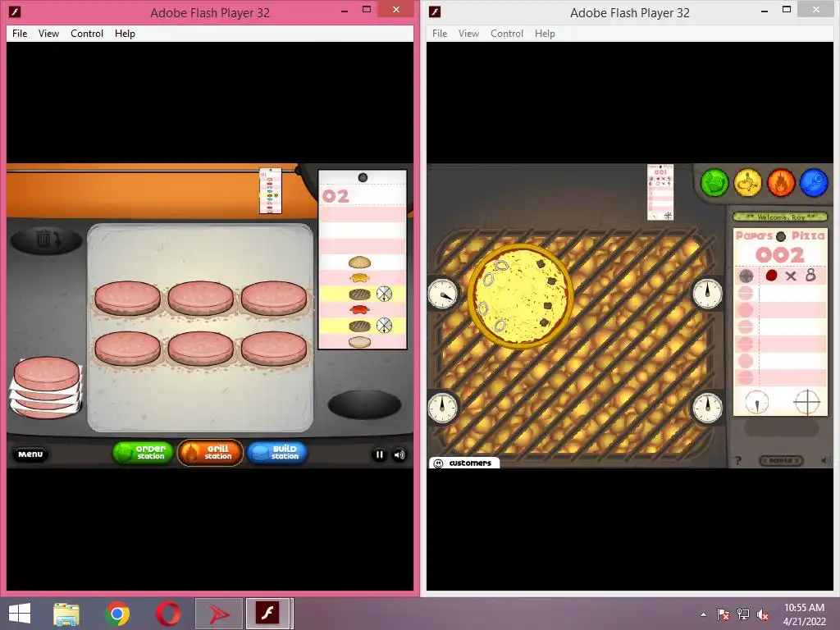The height and width of the screenshot is (630, 840).
Task: Select the bottom-left patty on the grill
Action: [127, 348]
